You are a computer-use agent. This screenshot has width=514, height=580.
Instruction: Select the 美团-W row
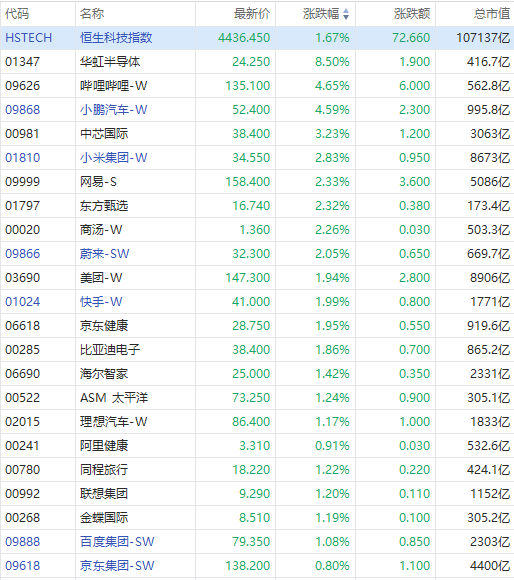[257, 278]
